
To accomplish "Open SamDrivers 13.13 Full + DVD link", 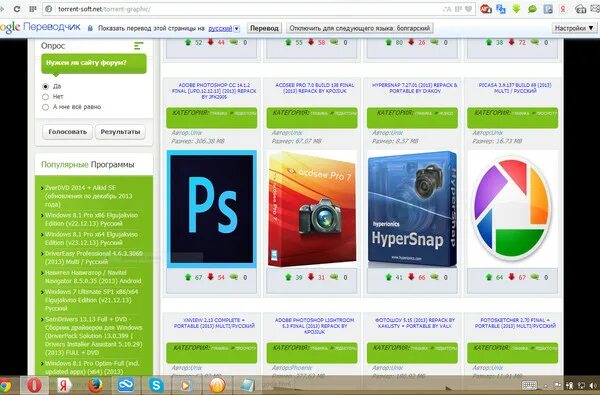I will (x=94, y=336).
